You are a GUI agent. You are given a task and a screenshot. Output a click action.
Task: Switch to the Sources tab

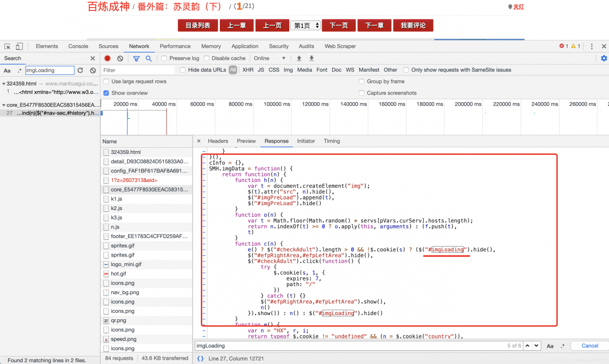[108, 46]
